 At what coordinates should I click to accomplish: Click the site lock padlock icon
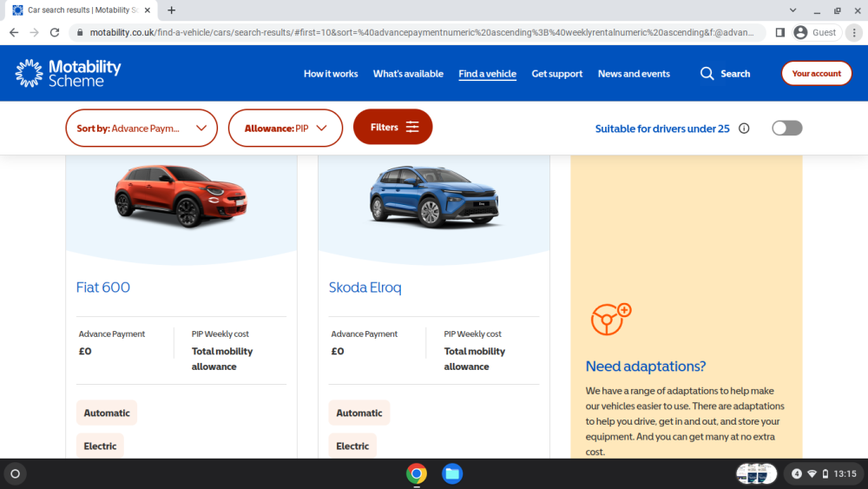(80, 33)
